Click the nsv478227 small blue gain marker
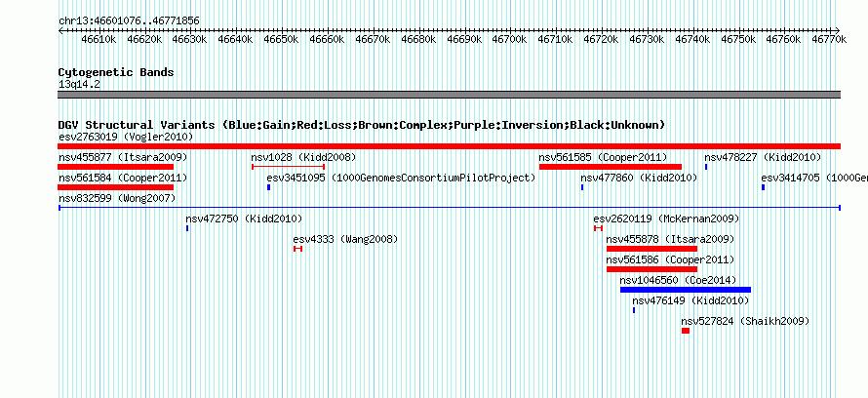This screenshot has width=868, height=398. point(706,167)
